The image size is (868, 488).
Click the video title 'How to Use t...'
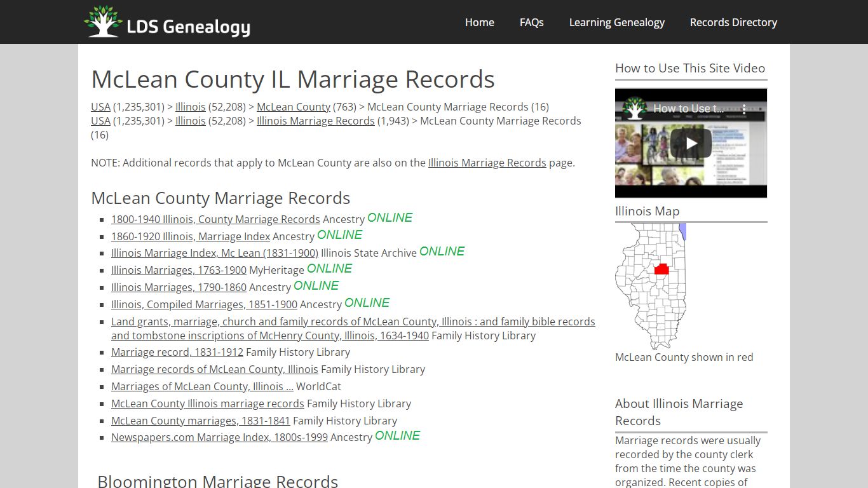point(688,109)
